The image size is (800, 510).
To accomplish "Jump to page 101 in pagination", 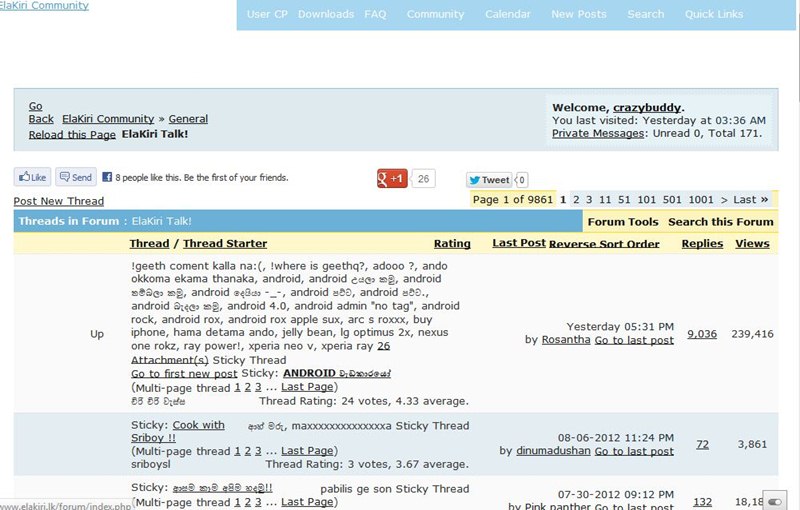I will [646, 199].
